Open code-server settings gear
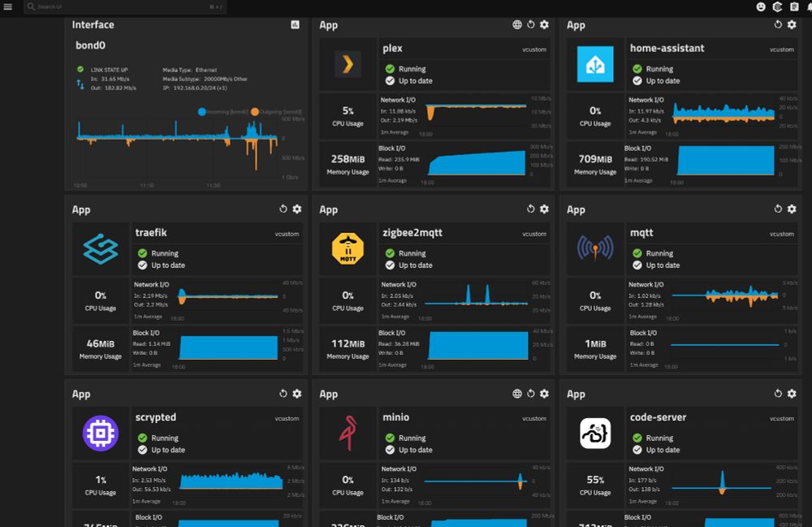This screenshot has width=812, height=527. coord(792,394)
